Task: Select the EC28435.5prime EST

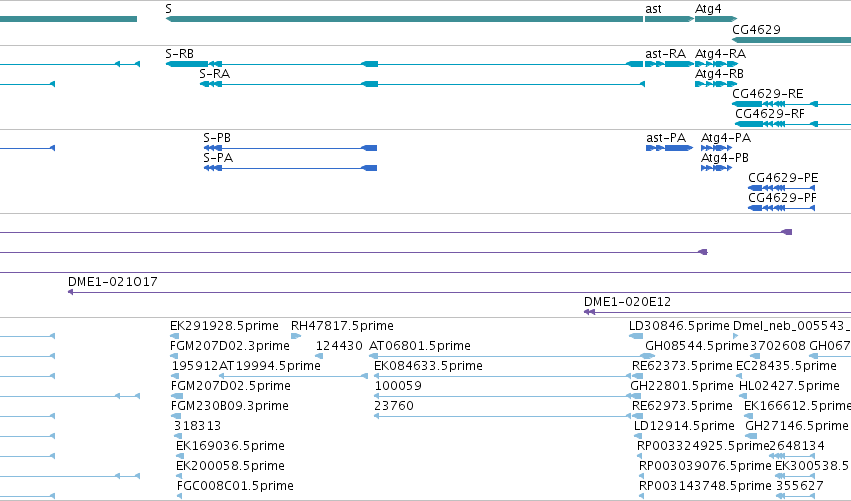Action: point(739,376)
